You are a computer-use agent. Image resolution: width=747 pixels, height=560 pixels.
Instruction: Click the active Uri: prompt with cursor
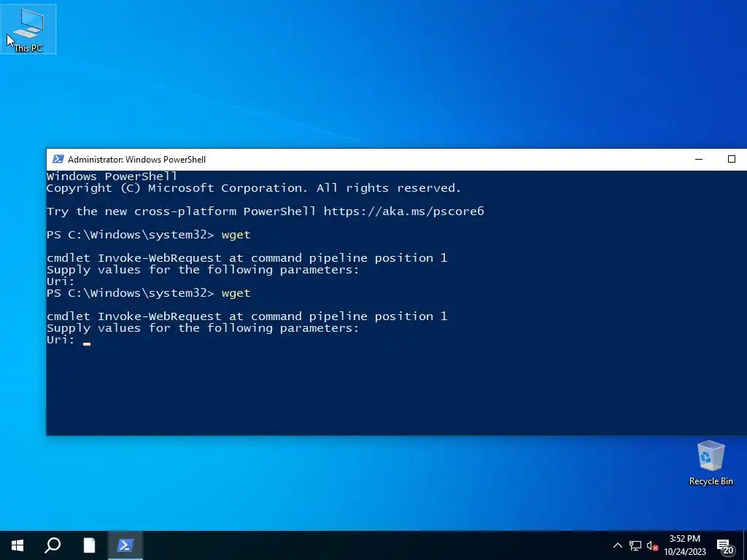[69, 340]
